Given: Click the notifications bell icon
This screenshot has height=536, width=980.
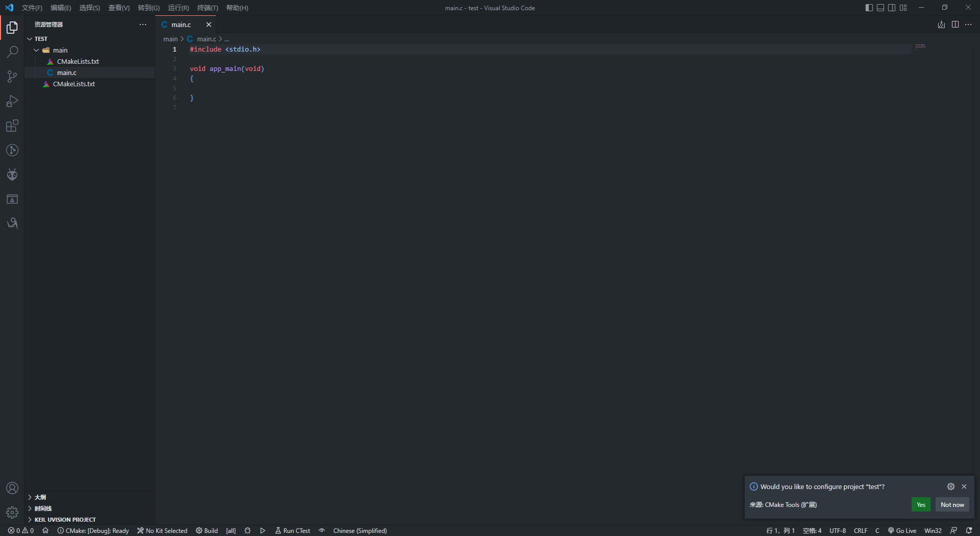Looking at the screenshot, I should coord(969,531).
